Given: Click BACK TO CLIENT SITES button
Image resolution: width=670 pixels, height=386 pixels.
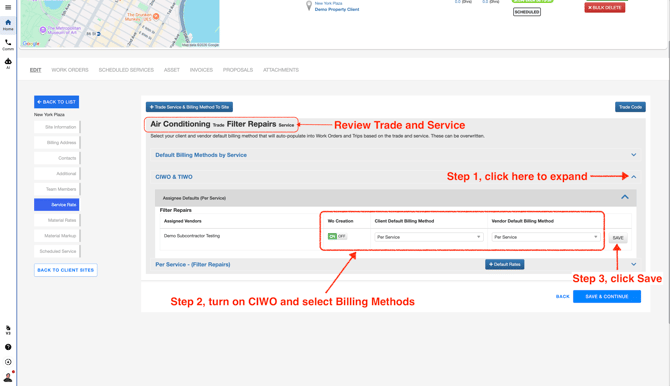Looking at the screenshot, I should [66, 270].
